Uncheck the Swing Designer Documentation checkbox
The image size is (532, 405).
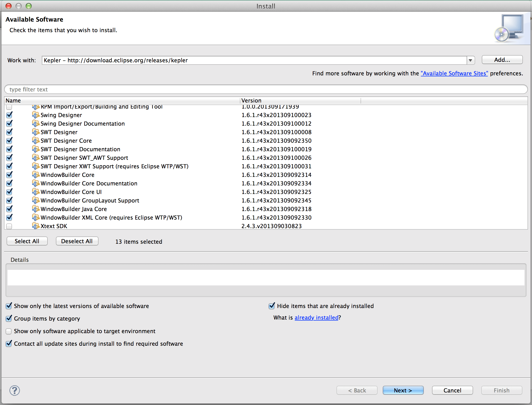click(x=10, y=124)
